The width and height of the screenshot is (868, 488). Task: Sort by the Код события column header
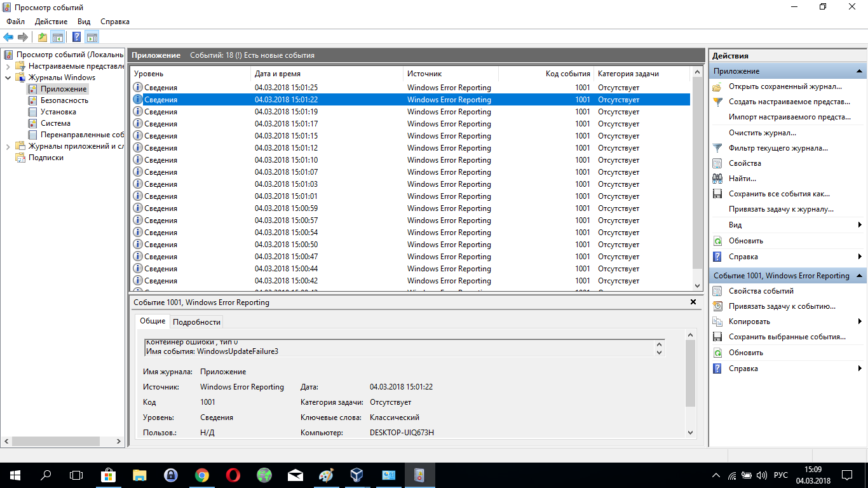pos(546,74)
